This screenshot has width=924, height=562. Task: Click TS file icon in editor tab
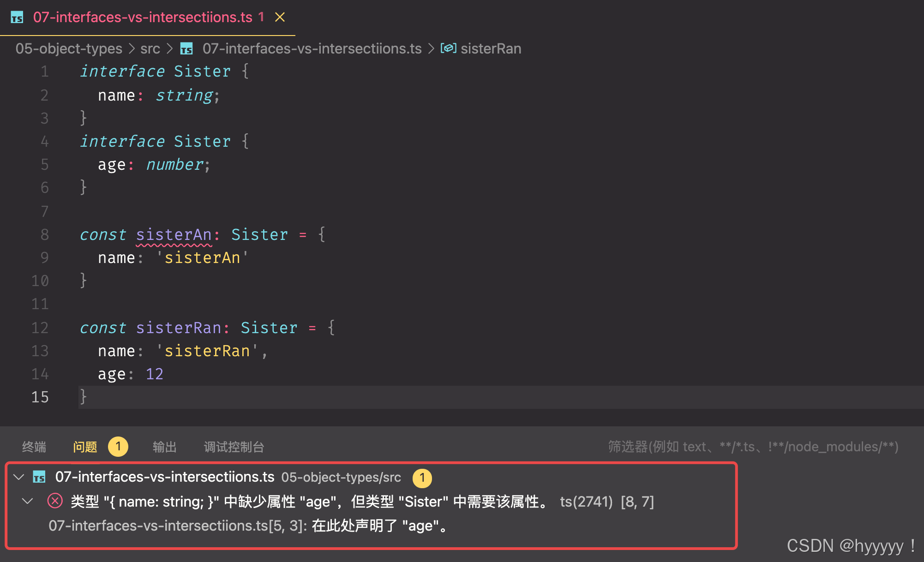click(17, 18)
